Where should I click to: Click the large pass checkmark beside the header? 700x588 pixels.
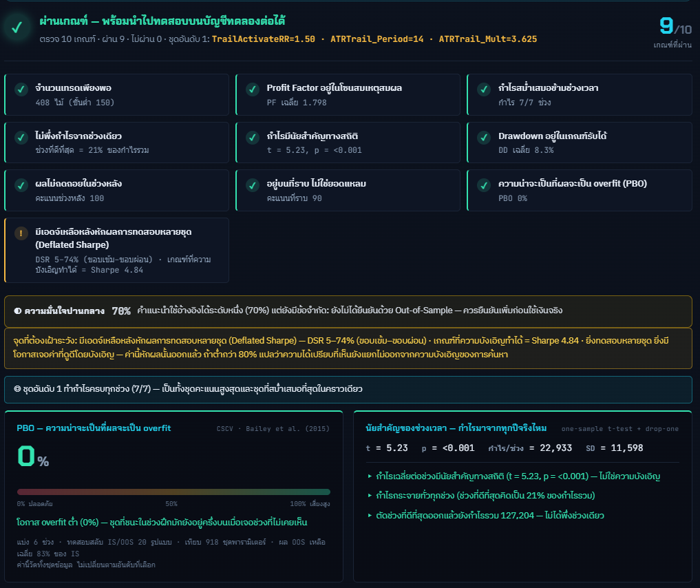(x=17, y=28)
